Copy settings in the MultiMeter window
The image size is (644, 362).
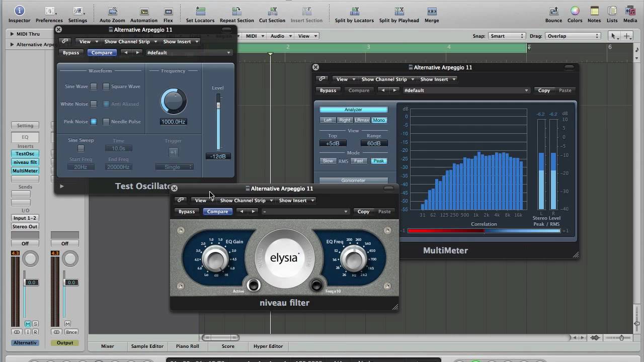pyautogui.click(x=544, y=90)
